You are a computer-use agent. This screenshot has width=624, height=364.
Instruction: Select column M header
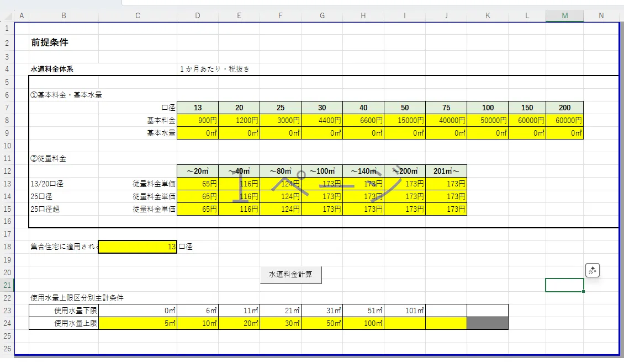click(x=564, y=15)
